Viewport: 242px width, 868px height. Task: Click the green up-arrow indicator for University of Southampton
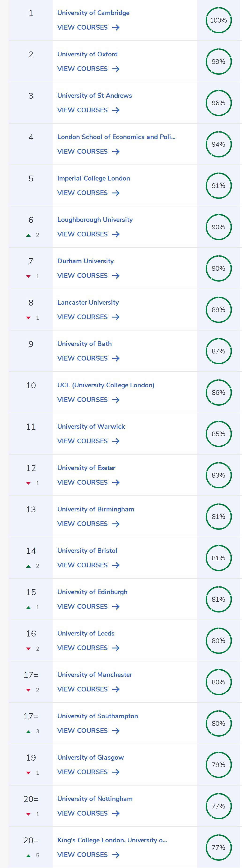pos(29,731)
